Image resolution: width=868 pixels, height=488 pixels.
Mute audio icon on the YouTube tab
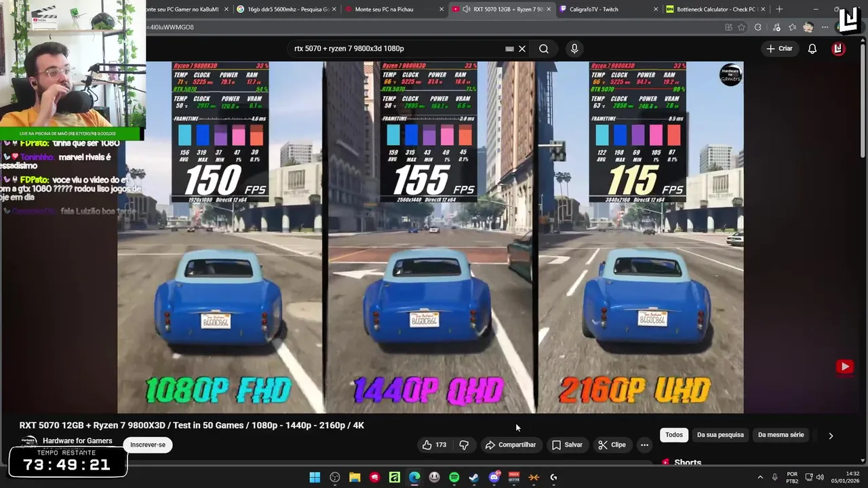coord(467,9)
